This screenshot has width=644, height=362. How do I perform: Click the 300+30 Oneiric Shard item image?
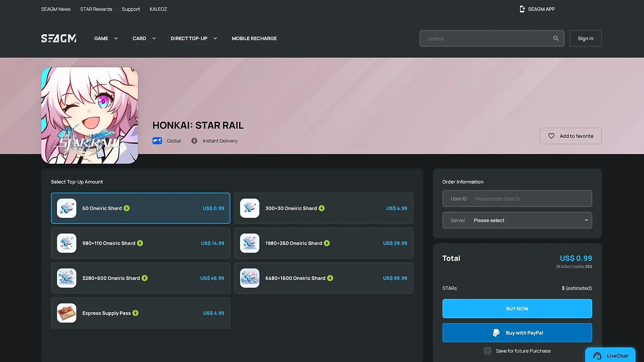[x=250, y=208]
